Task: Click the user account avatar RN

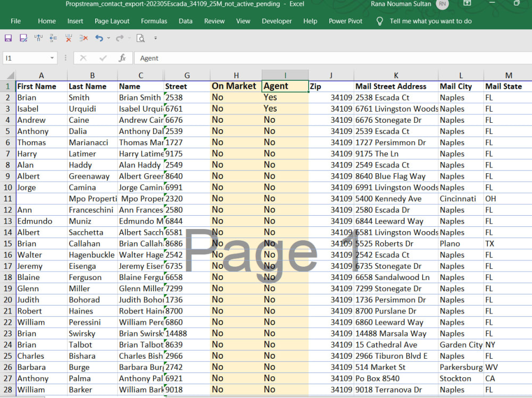Action: click(443, 4)
